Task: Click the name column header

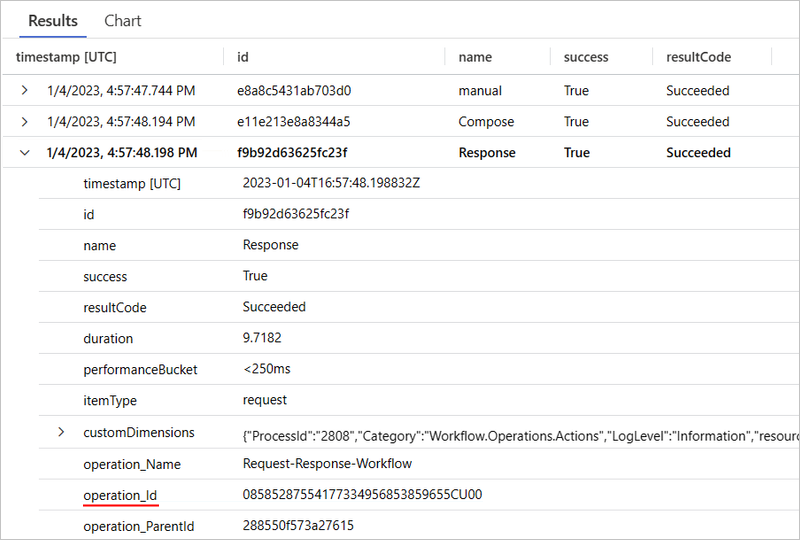Action: [475, 57]
